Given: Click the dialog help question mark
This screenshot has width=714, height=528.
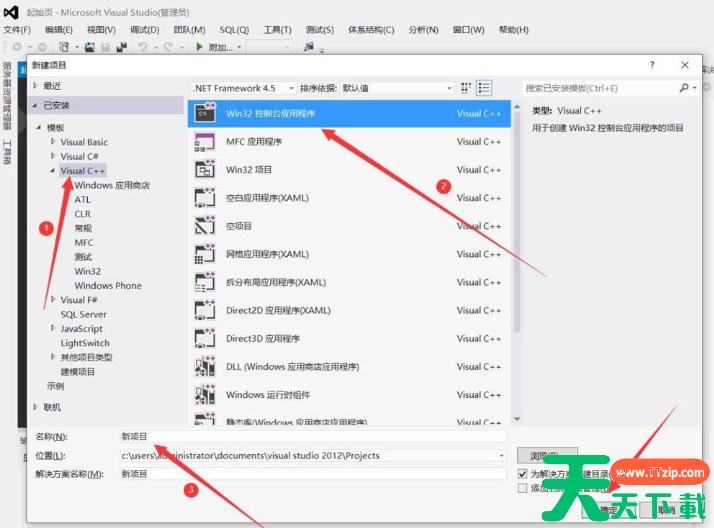Looking at the screenshot, I should [x=652, y=65].
